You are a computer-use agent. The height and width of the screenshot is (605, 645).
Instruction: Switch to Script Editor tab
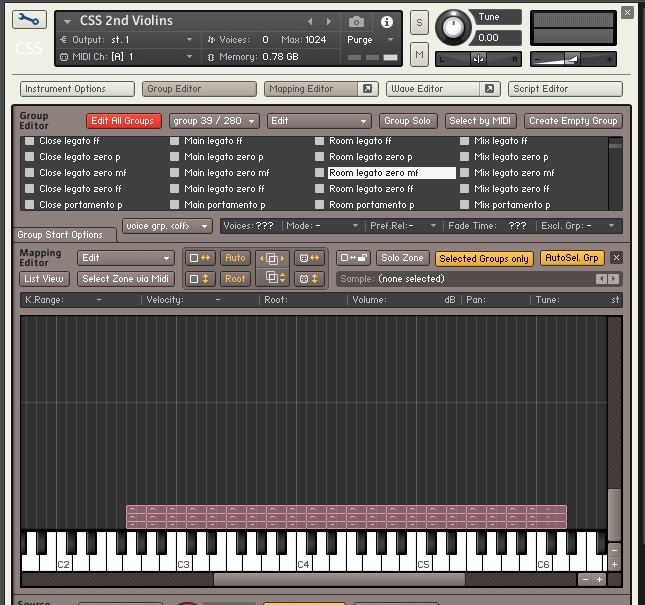click(565, 89)
